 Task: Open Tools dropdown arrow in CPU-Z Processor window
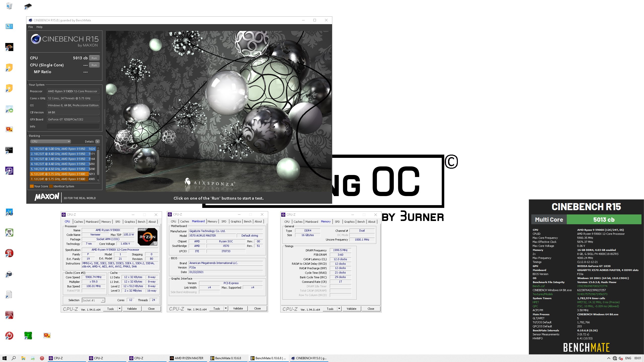[x=120, y=309]
